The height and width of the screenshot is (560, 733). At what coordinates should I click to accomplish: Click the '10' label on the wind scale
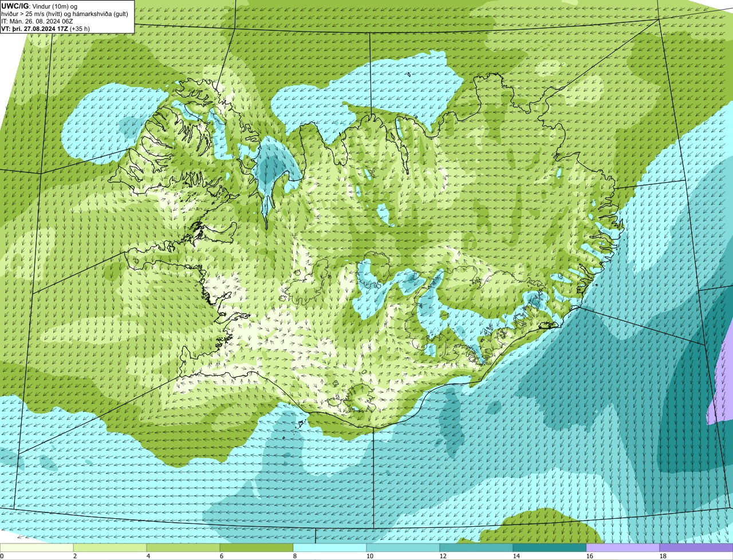coord(370,556)
